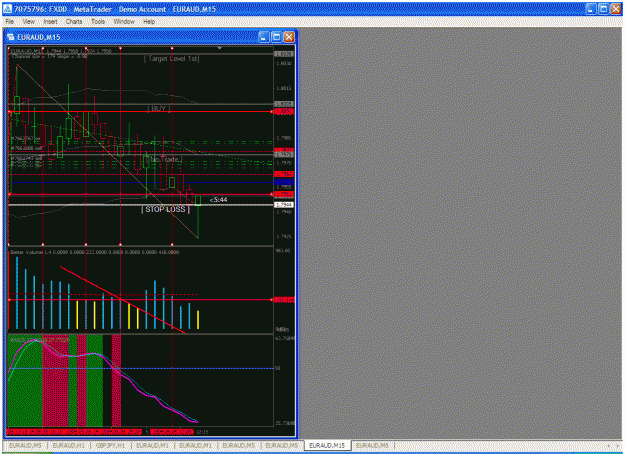
Task: Select the red diagonal trendline in the volume pane
Action: [122, 299]
